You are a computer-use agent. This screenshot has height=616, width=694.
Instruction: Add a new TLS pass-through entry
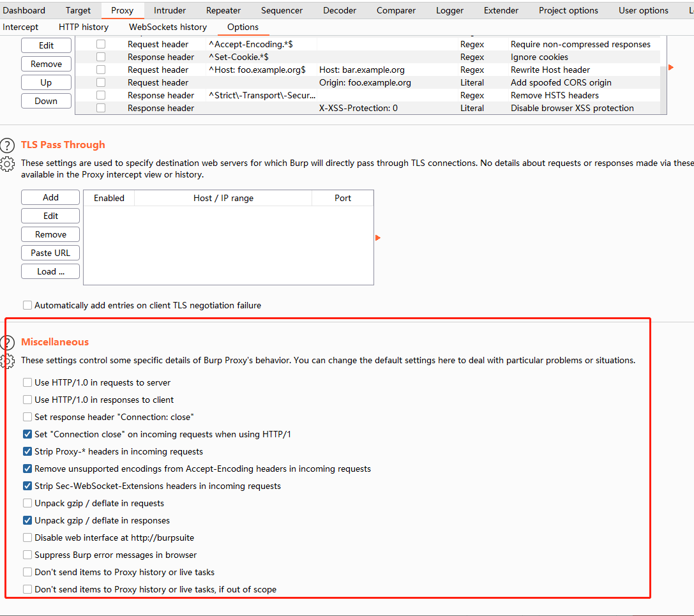(x=50, y=197)
